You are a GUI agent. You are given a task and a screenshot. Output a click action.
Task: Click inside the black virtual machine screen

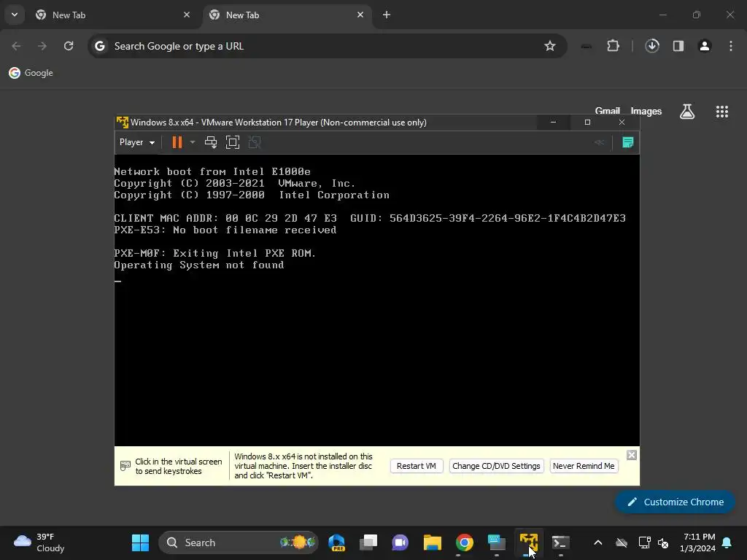[x=377, y=300]
